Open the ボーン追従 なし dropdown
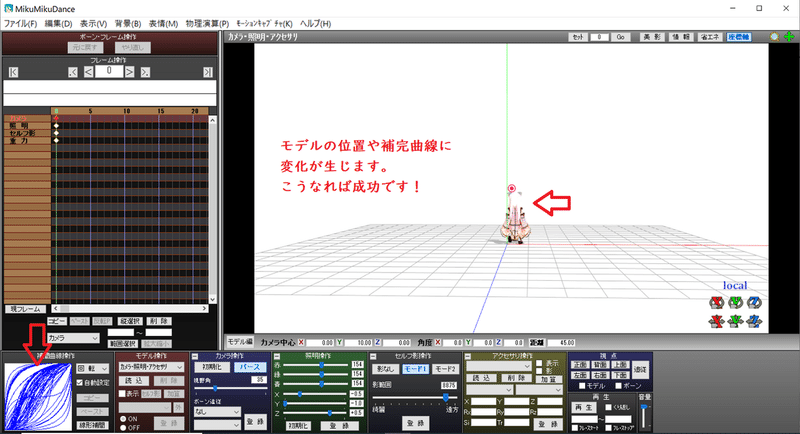This screenshot has height=434, width=800. 217,412
